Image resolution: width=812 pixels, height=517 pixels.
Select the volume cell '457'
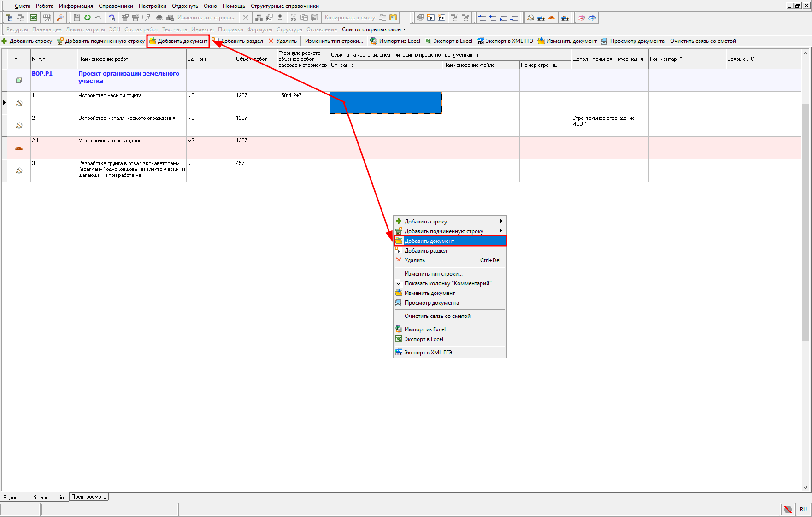click(256, 170)
